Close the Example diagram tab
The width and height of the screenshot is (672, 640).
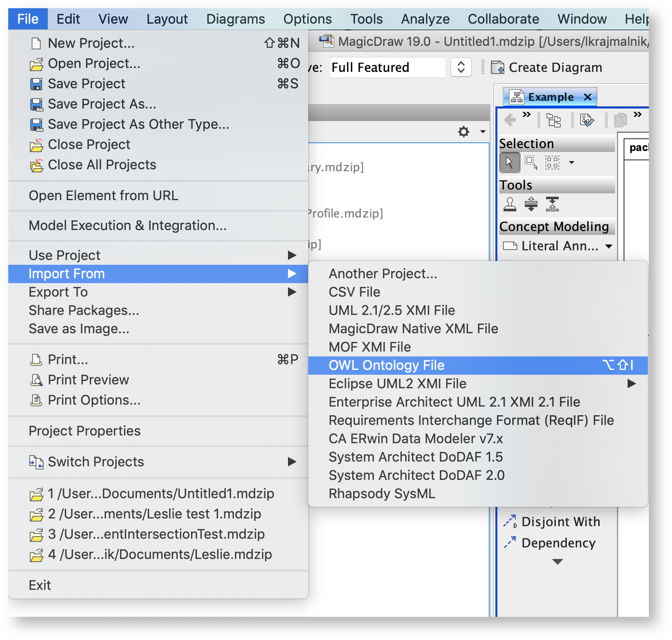pos(587,97)
